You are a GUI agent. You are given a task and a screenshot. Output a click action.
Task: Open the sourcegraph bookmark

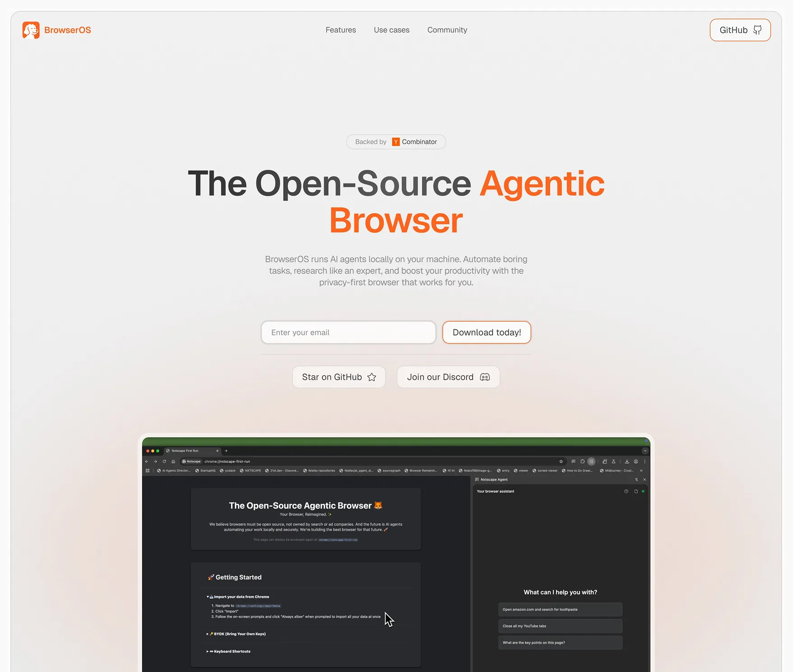coord(389,471)
